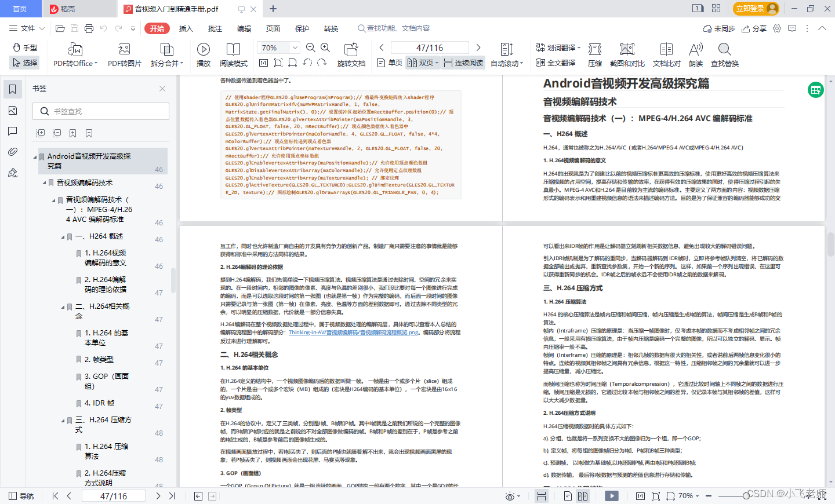Toggle double-page icon in status bar
835x504 pixels.
[583, 496]
